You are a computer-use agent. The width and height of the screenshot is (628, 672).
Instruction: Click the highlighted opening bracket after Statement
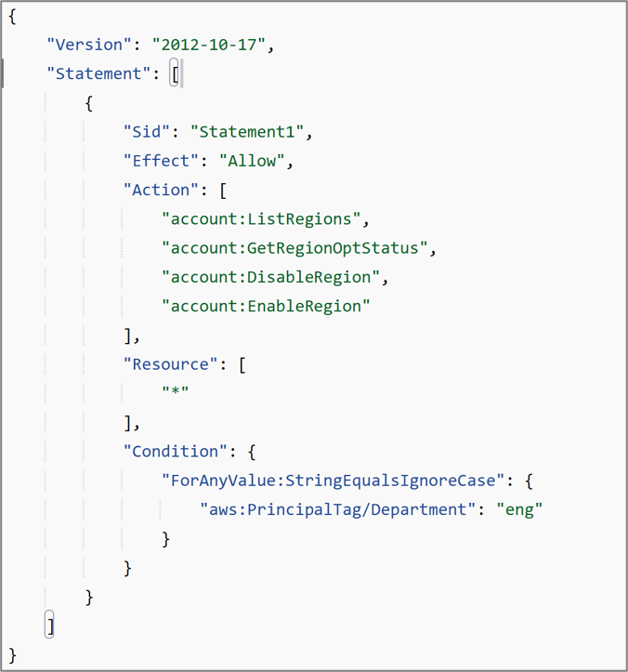click(175, 73)
